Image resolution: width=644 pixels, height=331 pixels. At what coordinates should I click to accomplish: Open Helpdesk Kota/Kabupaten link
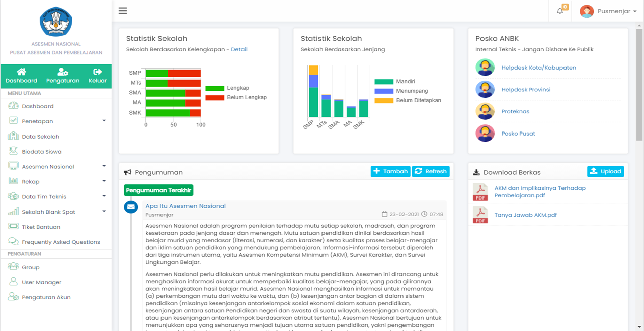539,68
